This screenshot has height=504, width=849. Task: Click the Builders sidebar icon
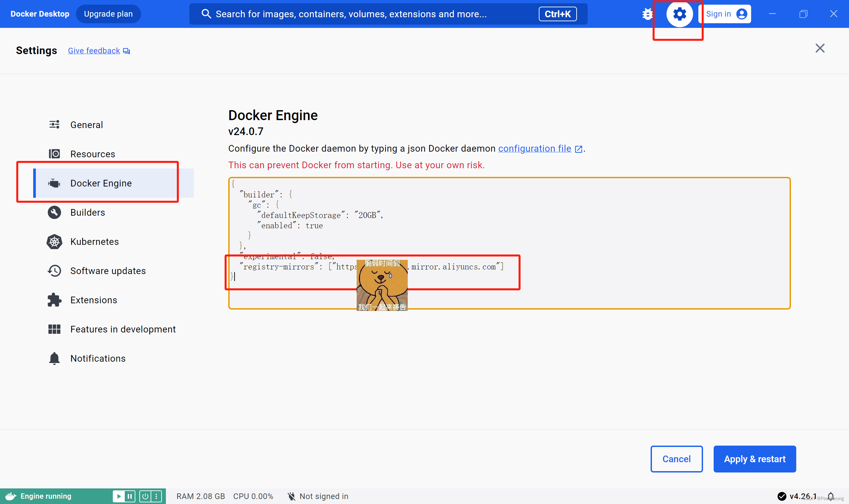[x=54, y=212]
